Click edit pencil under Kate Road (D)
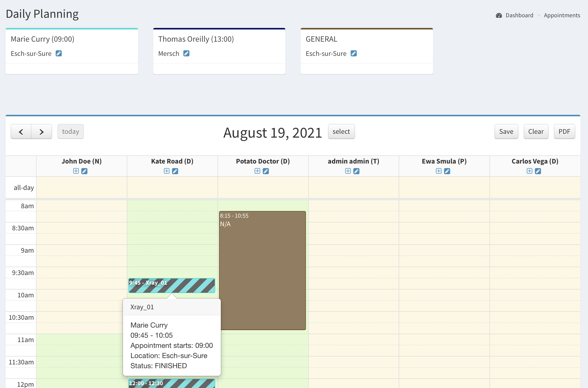The height and width of the screenshot is (388, 588). pyautogui.click(x=175, y=171)
